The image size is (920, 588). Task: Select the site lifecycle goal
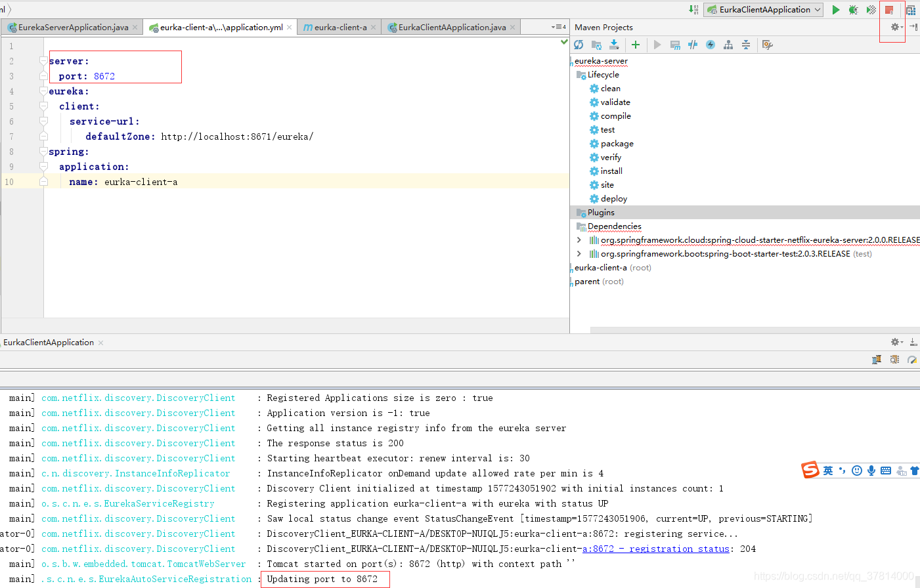pos(607,185)
